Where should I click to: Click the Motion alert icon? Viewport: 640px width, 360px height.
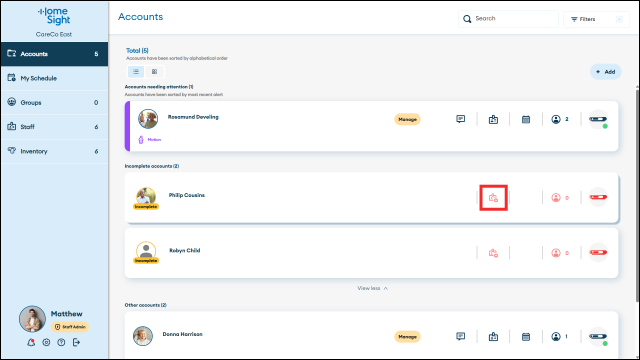(x=141, y=140)
